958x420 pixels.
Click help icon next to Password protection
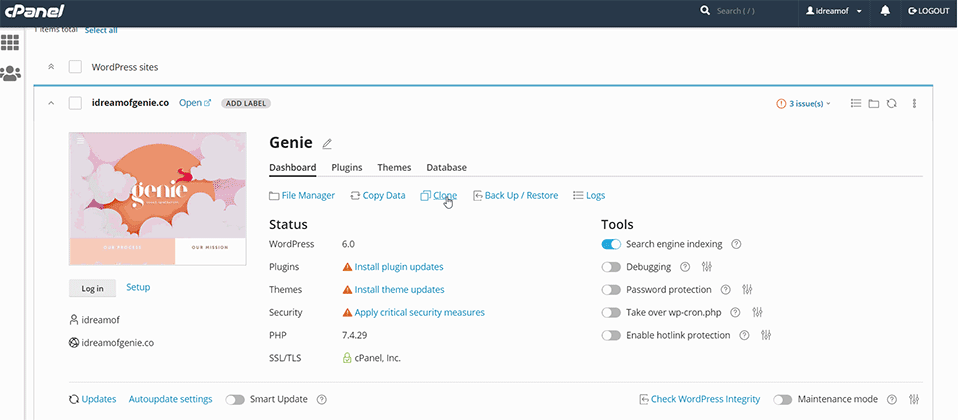click(x=725, y=289)
